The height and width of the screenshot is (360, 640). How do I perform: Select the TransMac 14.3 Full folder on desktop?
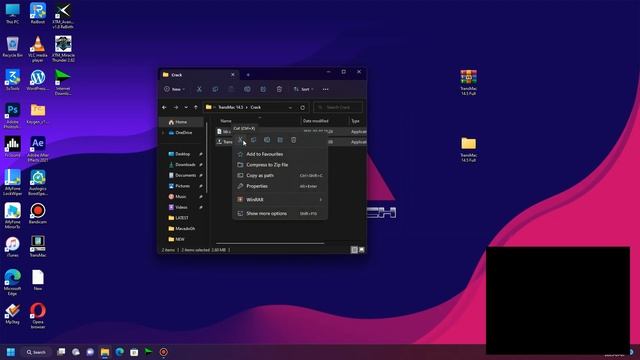469,149
